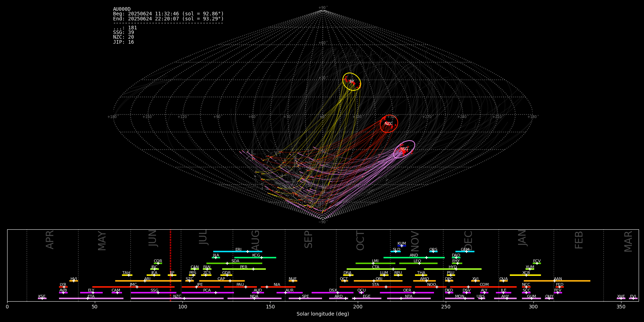Select the 'End: 20250624 22:20:07' line
644x322 pixels.
pos(168,19)
